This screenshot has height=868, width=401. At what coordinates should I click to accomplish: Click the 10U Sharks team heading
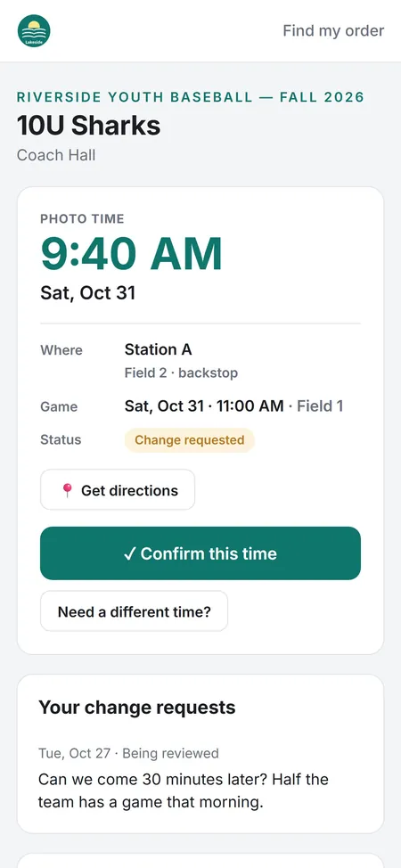pyautogui.click(x=88, y=126)
